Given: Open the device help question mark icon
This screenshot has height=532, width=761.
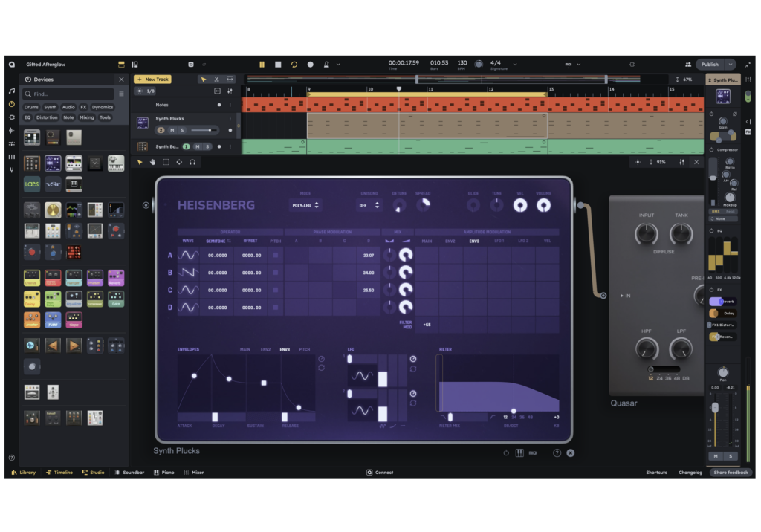Looking at the screenshot, I should 557,453.
